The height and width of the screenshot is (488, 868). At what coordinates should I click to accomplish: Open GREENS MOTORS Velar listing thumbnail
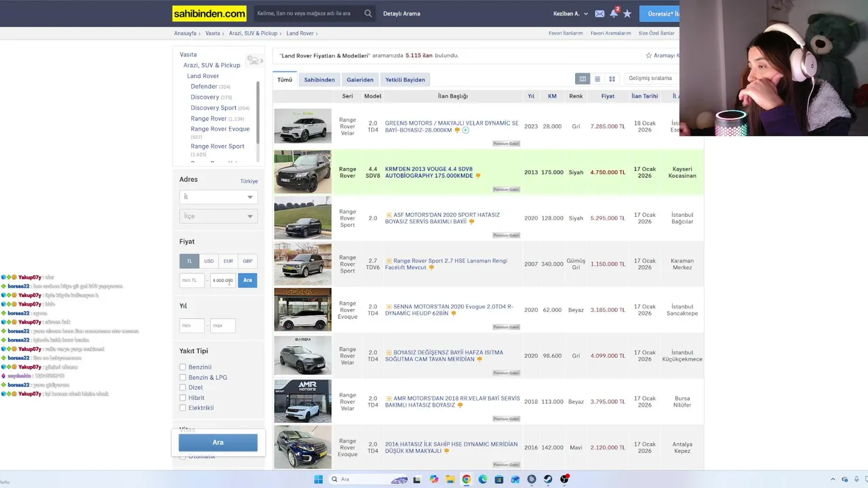pyautogui.click(x=302, y=126)
